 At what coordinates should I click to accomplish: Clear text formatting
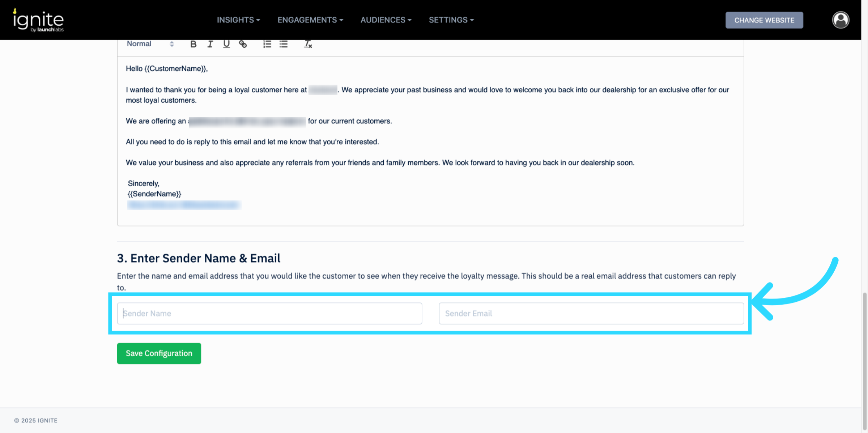[x=308, y=44]
